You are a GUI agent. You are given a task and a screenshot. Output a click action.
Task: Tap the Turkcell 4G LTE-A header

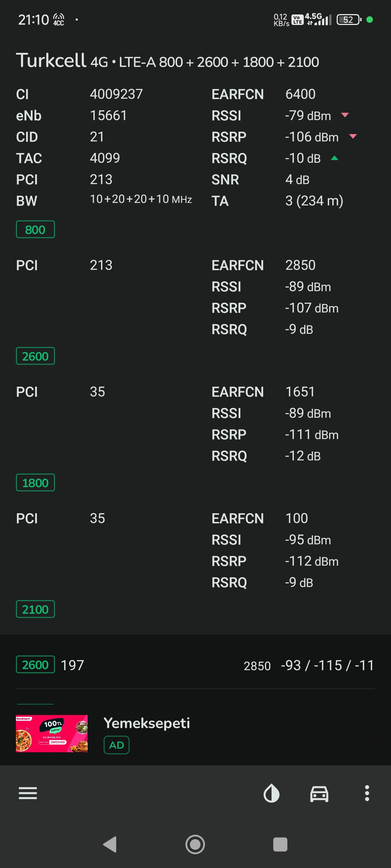167,61
